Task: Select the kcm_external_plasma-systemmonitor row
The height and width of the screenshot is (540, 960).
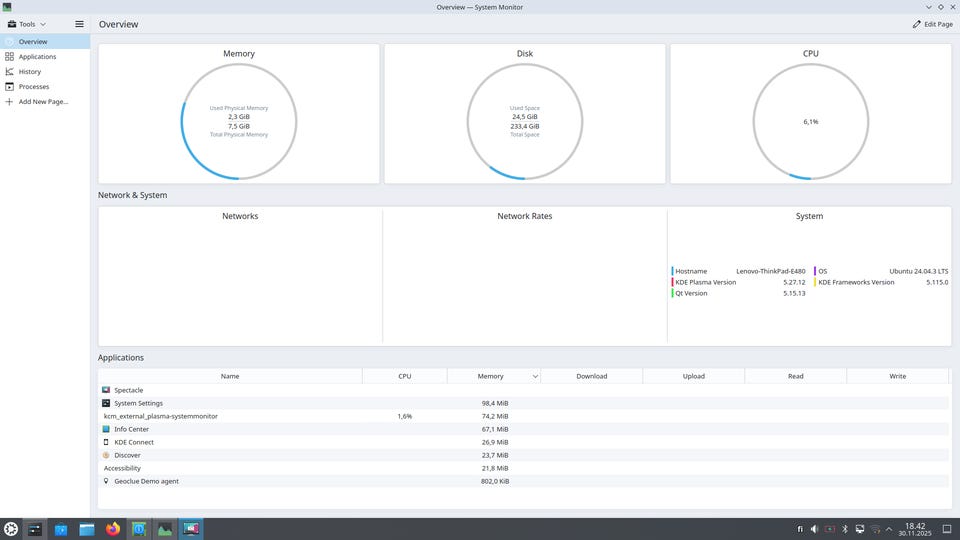Action: (x=523, y=416)
